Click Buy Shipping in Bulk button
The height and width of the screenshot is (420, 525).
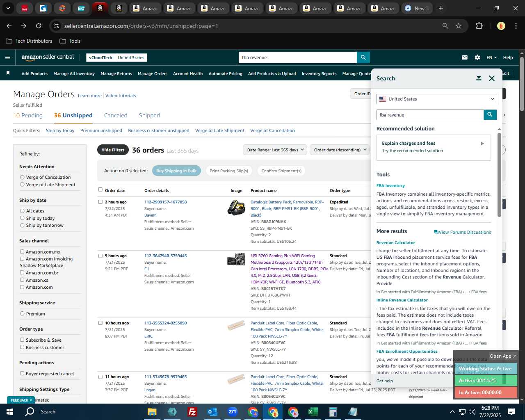[176, 171]
